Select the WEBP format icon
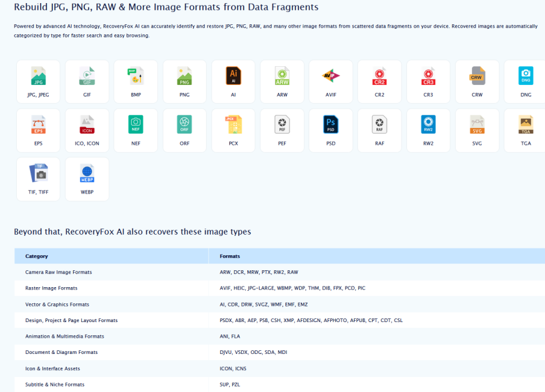This screenshot has width=545, height=392. click(87, 173)
